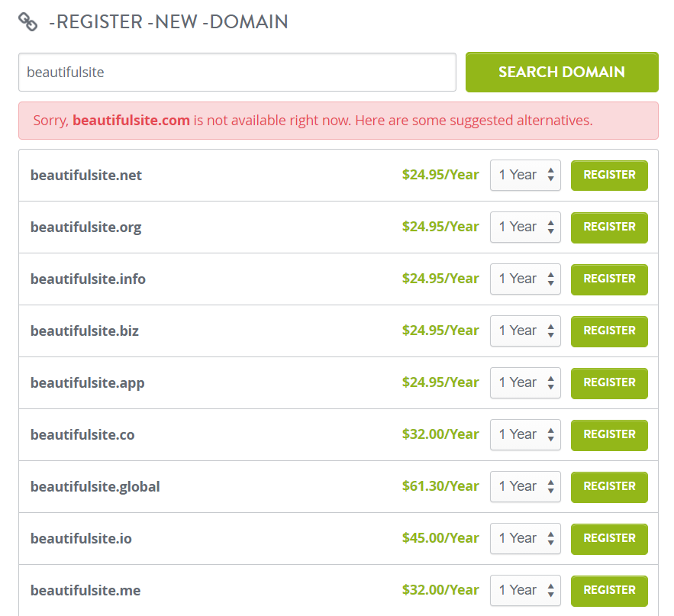Open year dropdown for beautifulsite.info
The height and width of the screenshot is (616, 674).
(x=525, y=279)
